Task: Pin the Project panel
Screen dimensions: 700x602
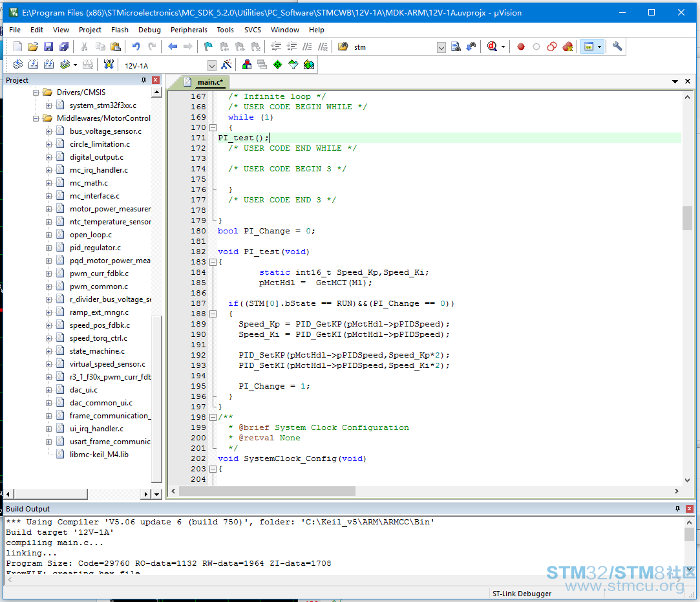Action: click(143, 80)
